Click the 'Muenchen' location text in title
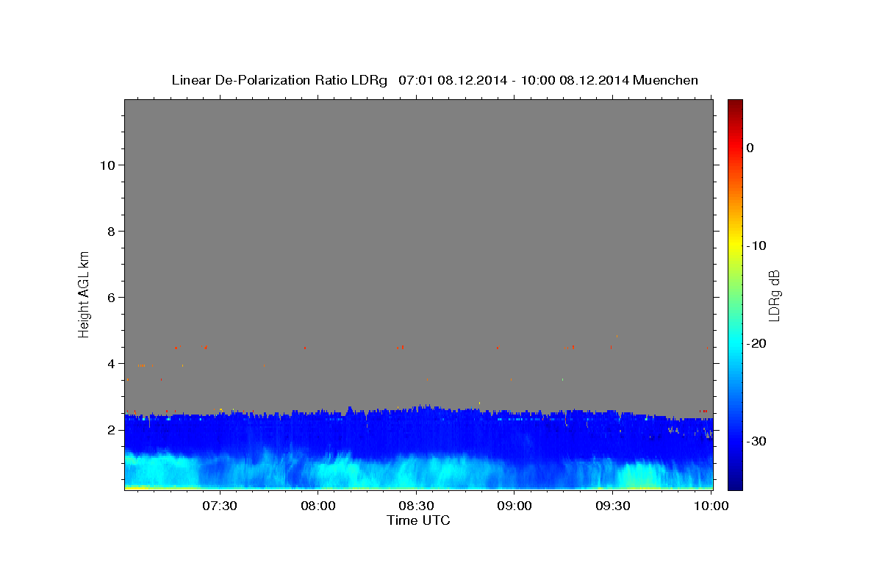This screenshot has width=882, height=588. click(666, 80)
